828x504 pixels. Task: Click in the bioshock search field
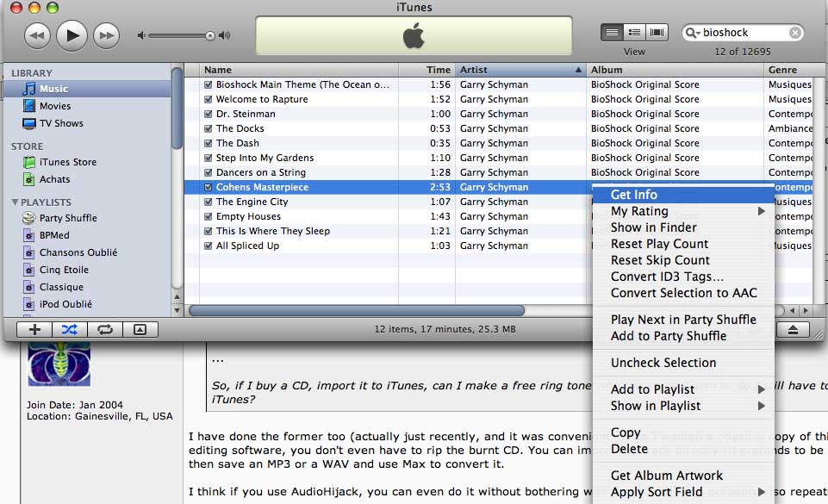click(x=744, y=33)
